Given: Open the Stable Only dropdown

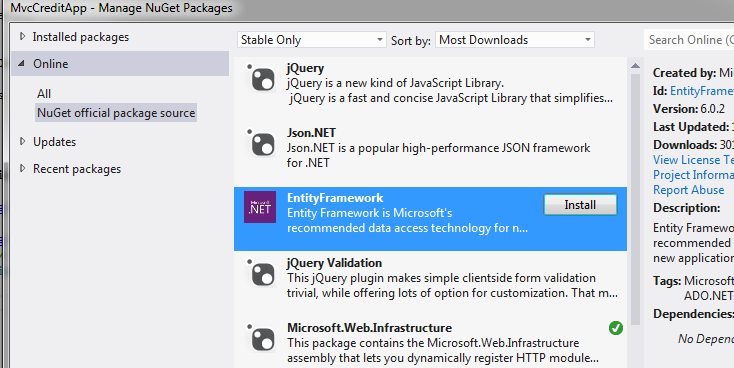Looking at the screenshot, I should 312,40.
